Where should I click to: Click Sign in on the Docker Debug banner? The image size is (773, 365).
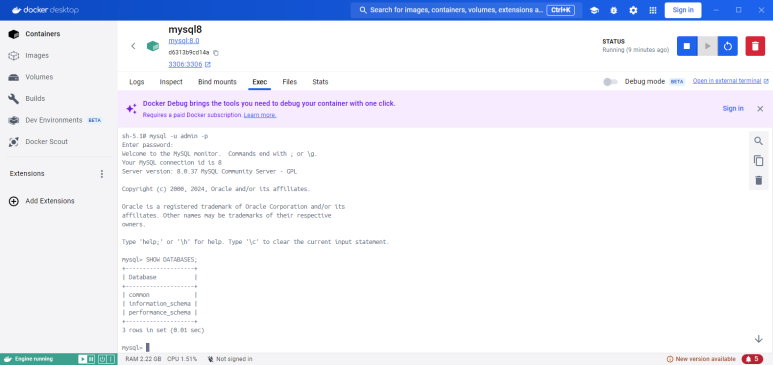[x=733, y=109]
